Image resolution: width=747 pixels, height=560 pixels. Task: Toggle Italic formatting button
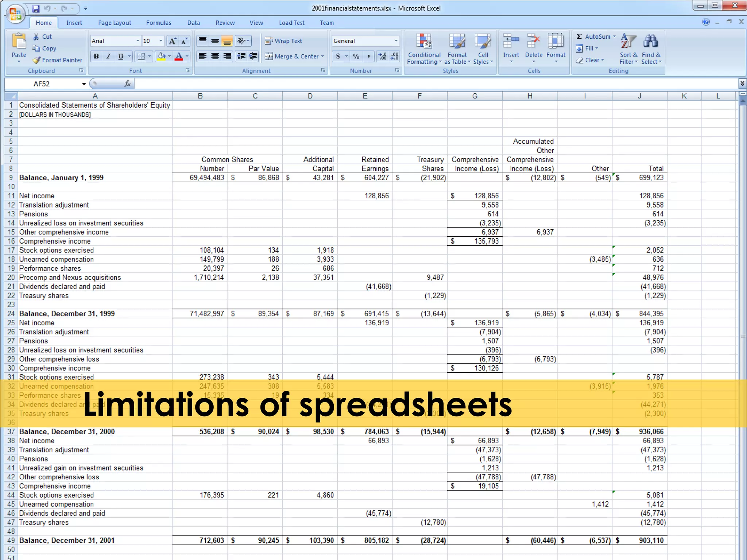tap(108, 56)
